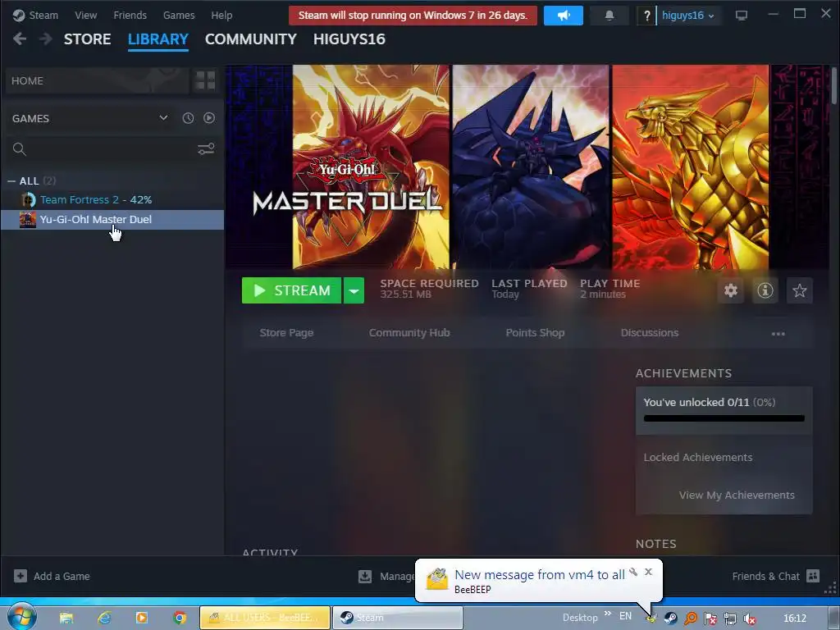Viewport: 840px width, 630px height.
Task: Open advanced filter sliders icon
Action: [x=206, y=149]
